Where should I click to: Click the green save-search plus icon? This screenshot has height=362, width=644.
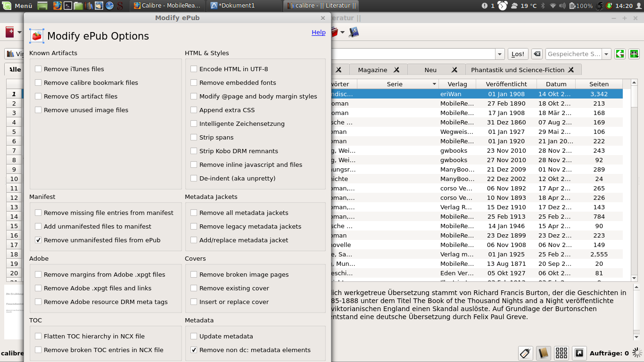pos(634,54)
